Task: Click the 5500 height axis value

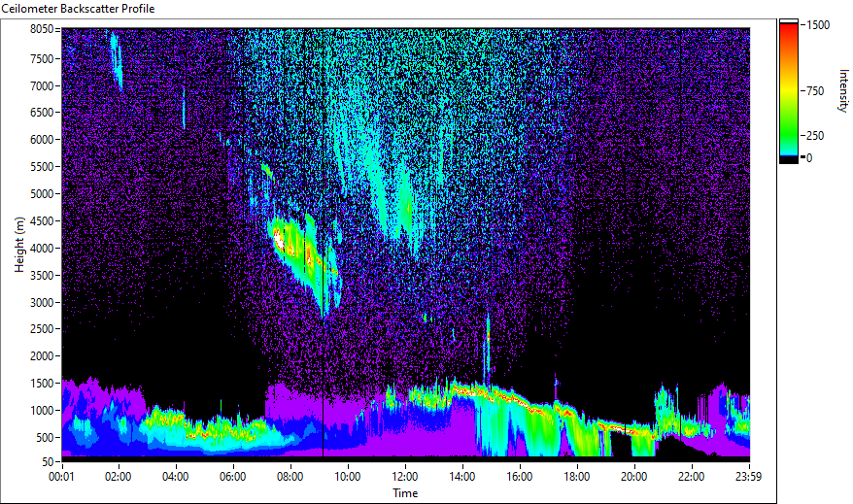Action: click(x=42, y=167)
